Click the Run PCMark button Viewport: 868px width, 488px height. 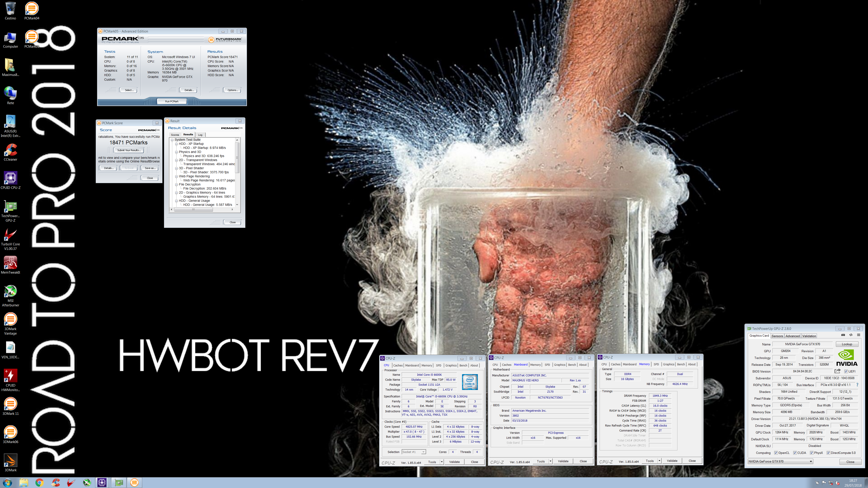pyautogui.click(x=172, y=101)
